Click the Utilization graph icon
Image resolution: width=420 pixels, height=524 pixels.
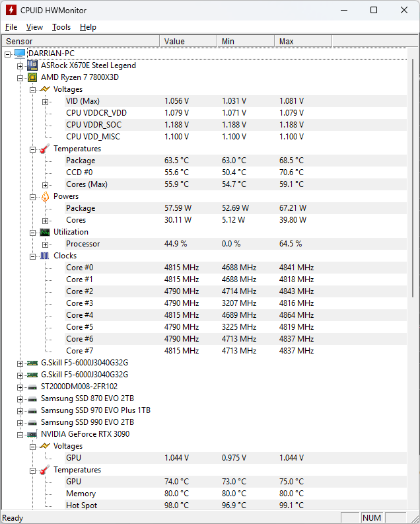coord(44,232)
